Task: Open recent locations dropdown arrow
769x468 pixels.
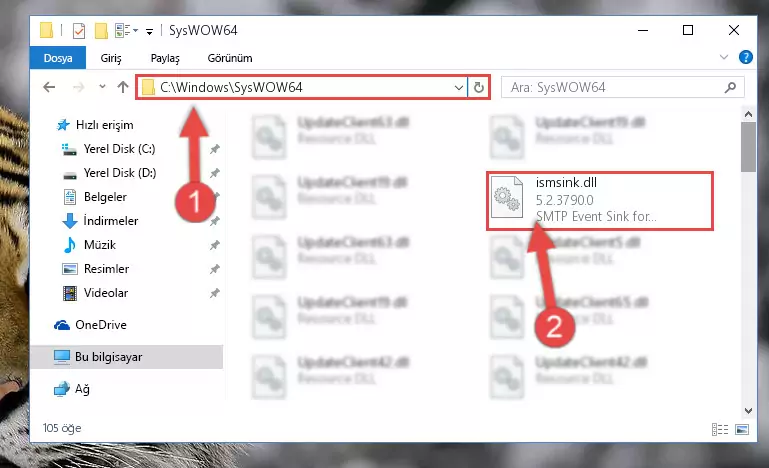Action: [x=102, y=87]
